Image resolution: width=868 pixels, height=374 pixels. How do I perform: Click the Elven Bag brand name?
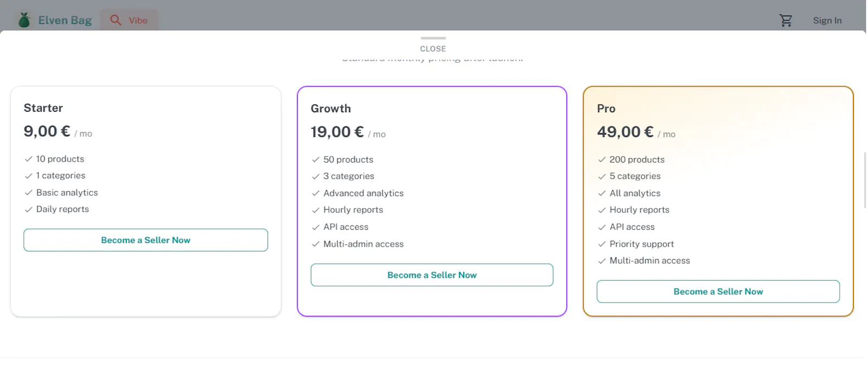(x=65, y=20)
